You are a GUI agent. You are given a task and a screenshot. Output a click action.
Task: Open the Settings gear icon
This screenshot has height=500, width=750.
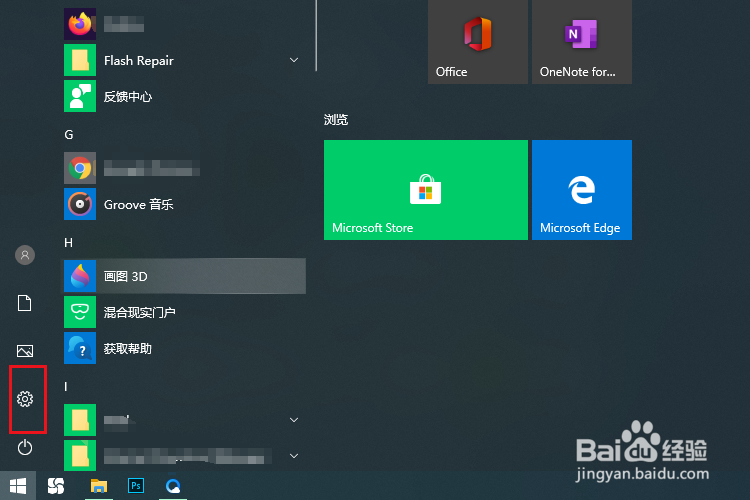pyautogui.click(x=25, y=399)
